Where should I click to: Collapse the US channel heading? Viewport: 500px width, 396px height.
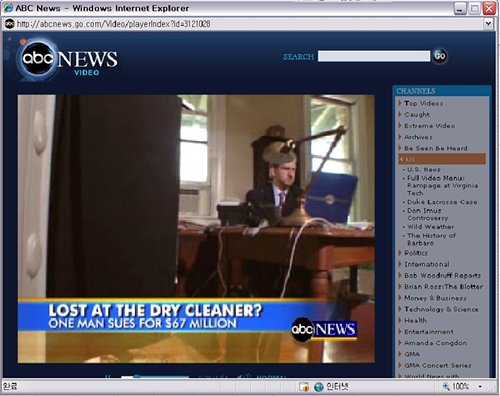tap(442, 159)
